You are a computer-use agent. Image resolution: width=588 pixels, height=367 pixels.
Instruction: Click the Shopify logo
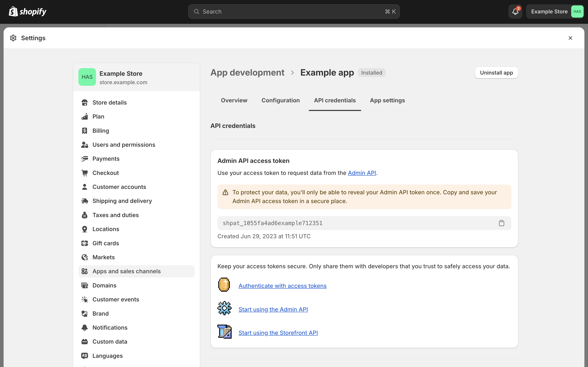(27, 11)
